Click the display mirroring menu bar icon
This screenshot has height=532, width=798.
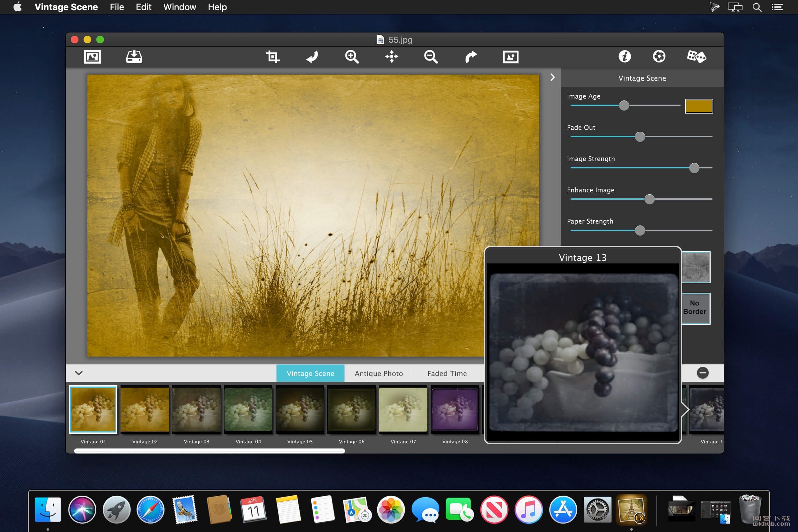(x=735, y=7)
